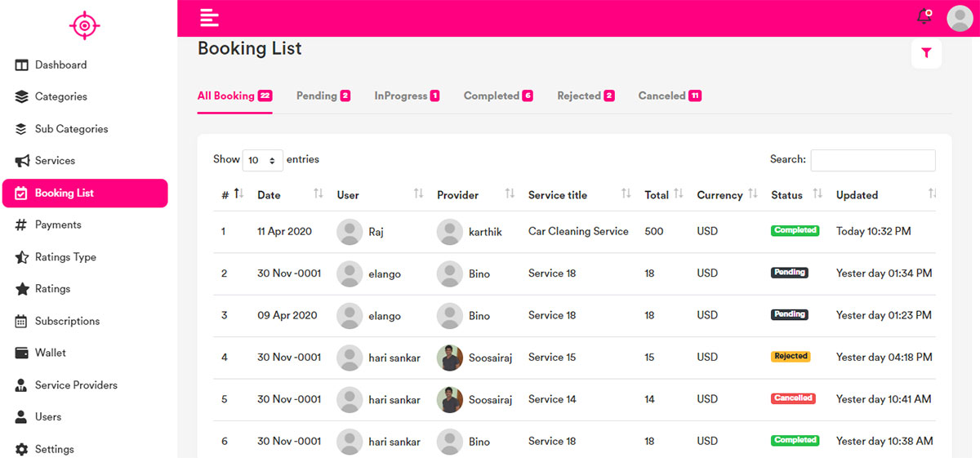
Task: Click the Completed status badge in row 1
Action: pos(795,231)
